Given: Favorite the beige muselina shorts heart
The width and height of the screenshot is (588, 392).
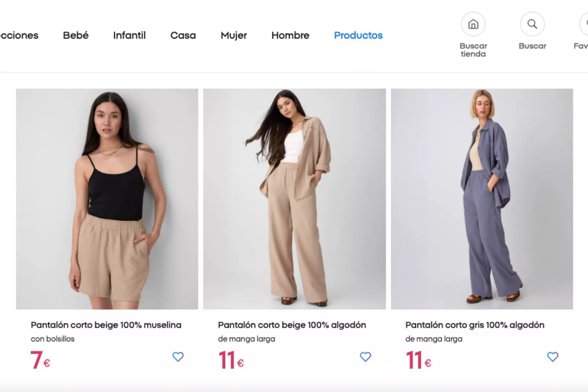Looking at the screenshot, I should click(178, 357).
